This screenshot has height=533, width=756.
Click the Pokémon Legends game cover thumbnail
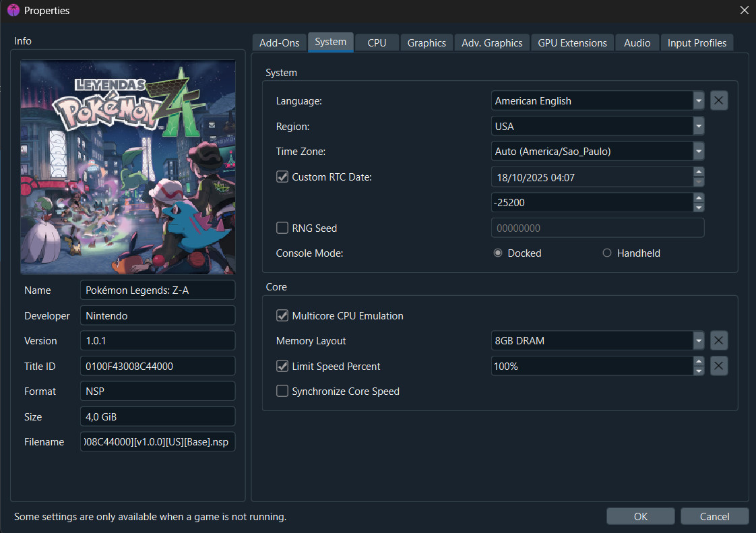pyautogui.click(x=128, y=167)
